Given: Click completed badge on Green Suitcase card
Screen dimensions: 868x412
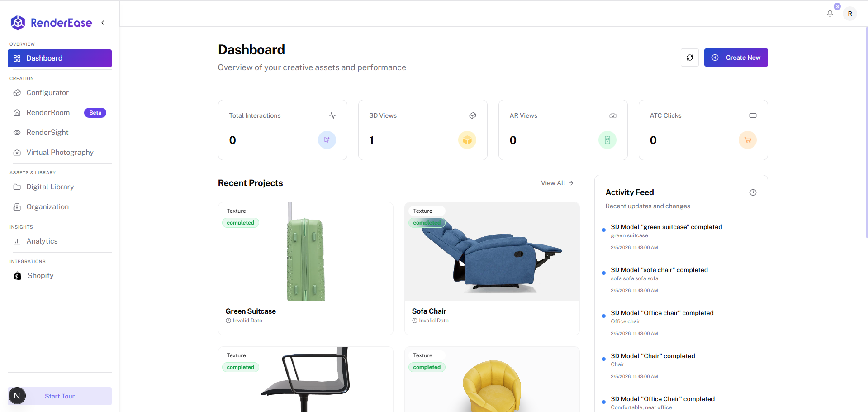Looking at the screenshot, I should tap(241, 223).
